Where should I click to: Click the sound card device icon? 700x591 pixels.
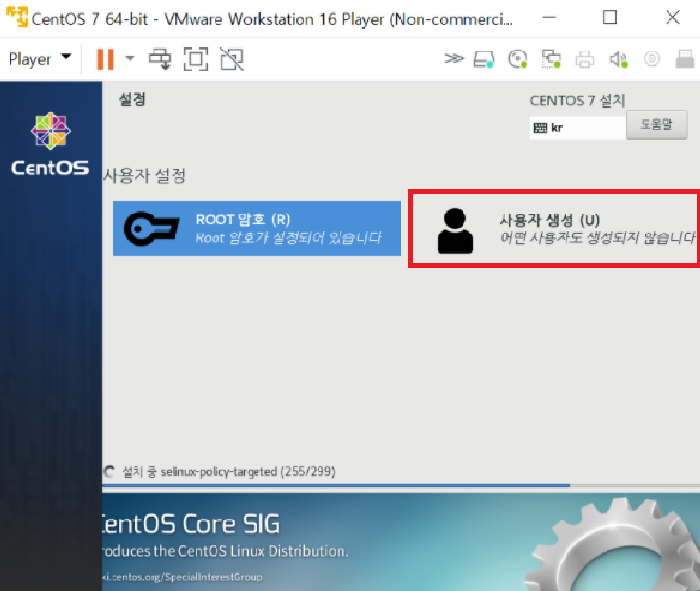(619, 59)
